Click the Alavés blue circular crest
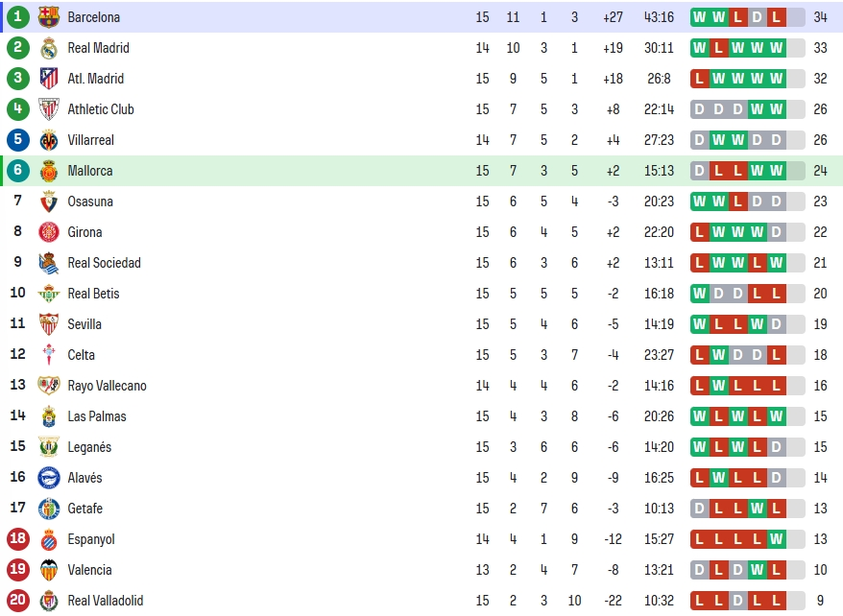Image resolution: width=843 pixels, height=616 pixels. tap(48, 478)
